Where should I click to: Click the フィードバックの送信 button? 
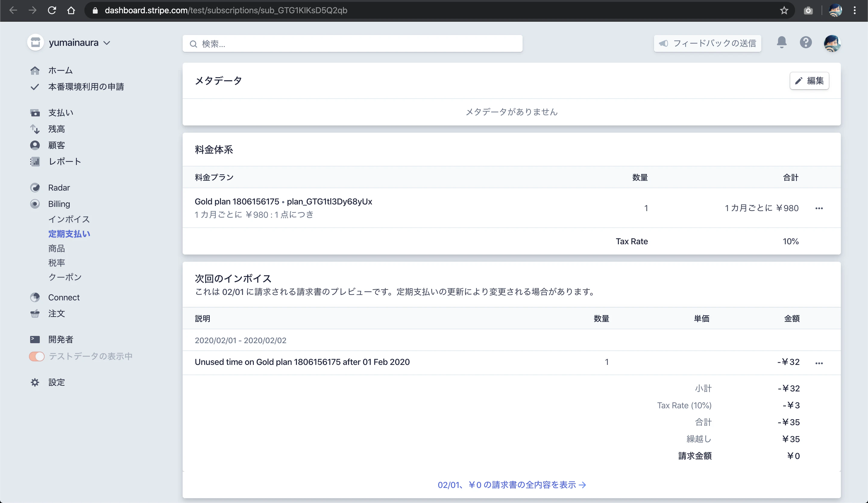point(707,43)
